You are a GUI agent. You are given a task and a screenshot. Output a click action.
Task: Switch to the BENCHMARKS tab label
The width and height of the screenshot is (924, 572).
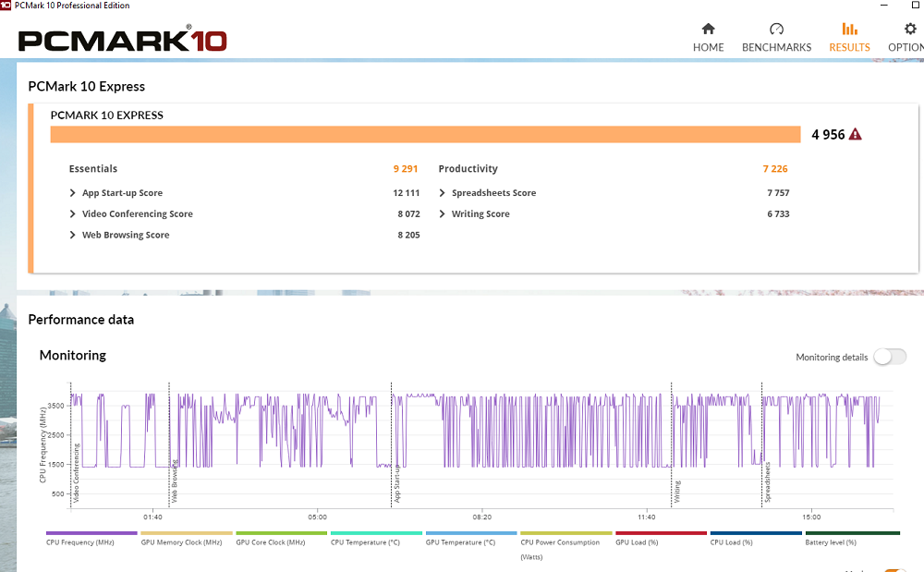click(776, 47)
